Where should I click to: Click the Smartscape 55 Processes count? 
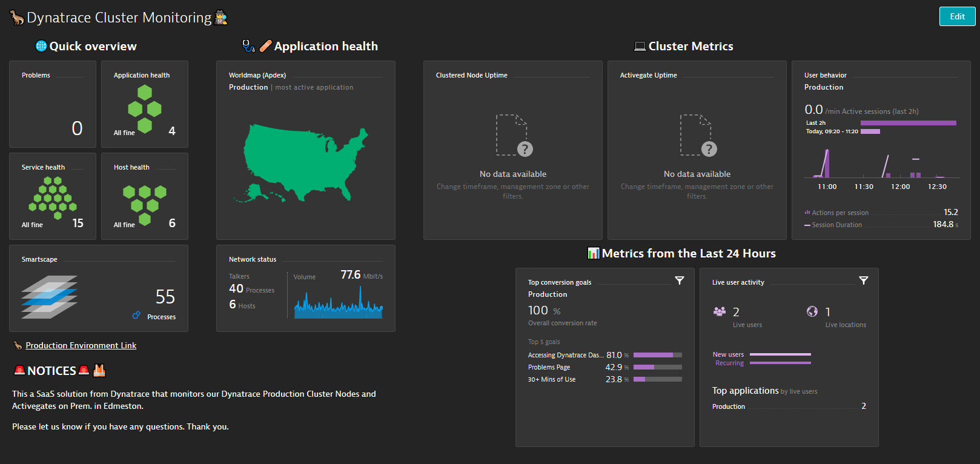(x=165, y=297)
